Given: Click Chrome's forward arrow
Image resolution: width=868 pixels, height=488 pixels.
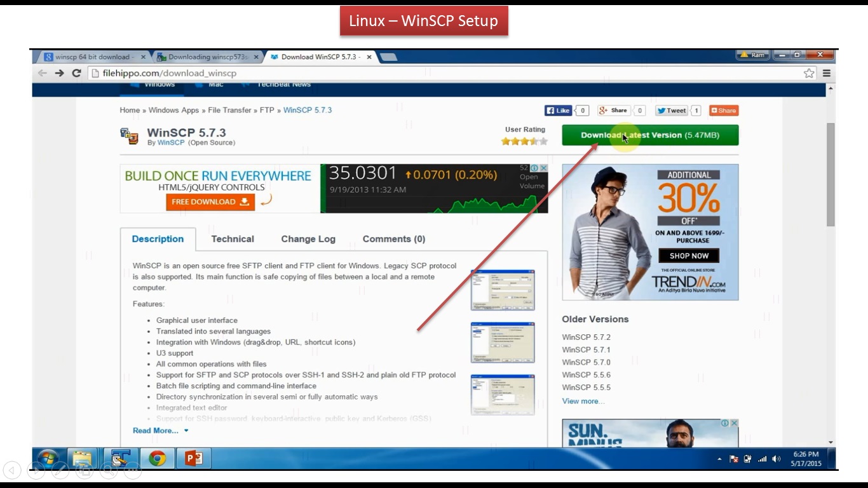Looking at the screenshot, I should [x=59, y=73].
